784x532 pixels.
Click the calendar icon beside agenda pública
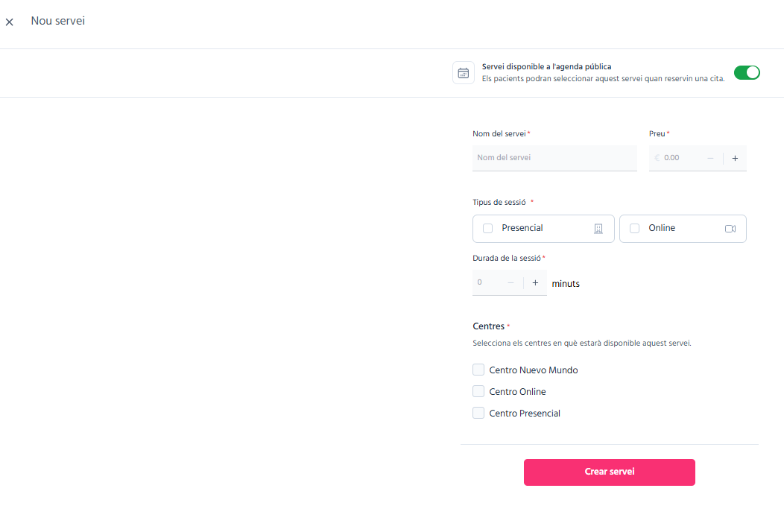pyautogui.click(x=464, y=73)
